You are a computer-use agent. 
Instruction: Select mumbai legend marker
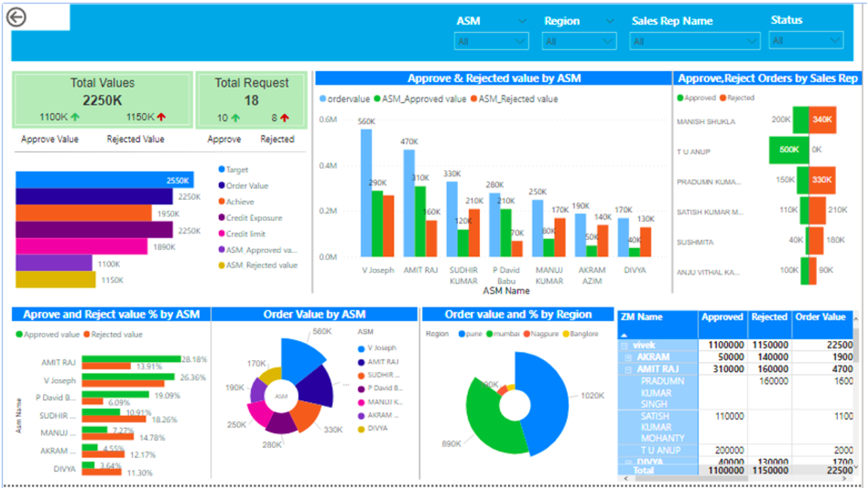point(489,333)
